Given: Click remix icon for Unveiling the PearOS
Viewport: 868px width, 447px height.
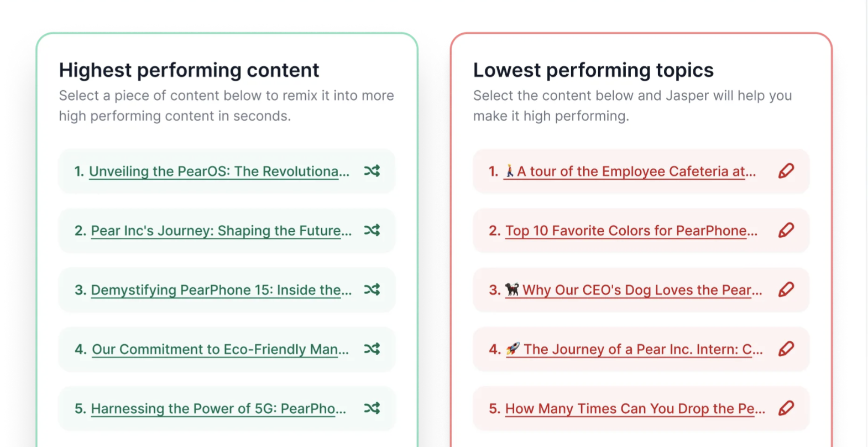Looking at the screenshot, I should (372, 171).
